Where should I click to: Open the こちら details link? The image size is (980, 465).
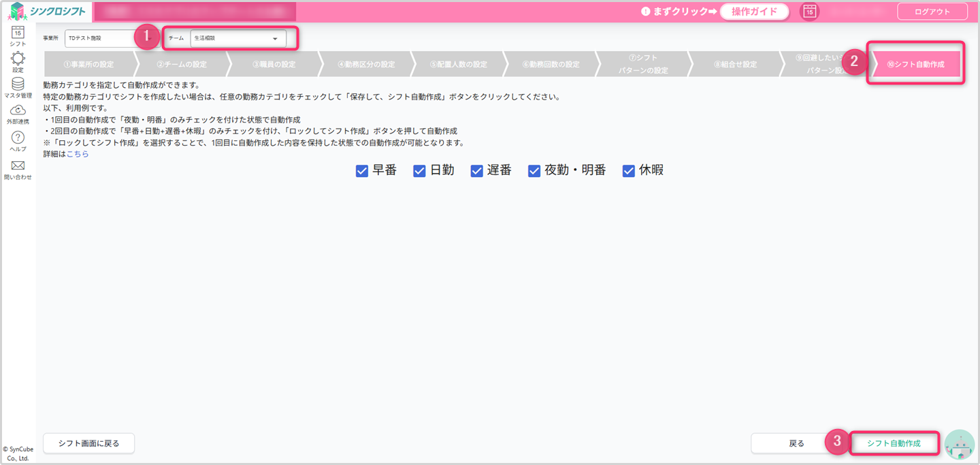tap(78, 155)
